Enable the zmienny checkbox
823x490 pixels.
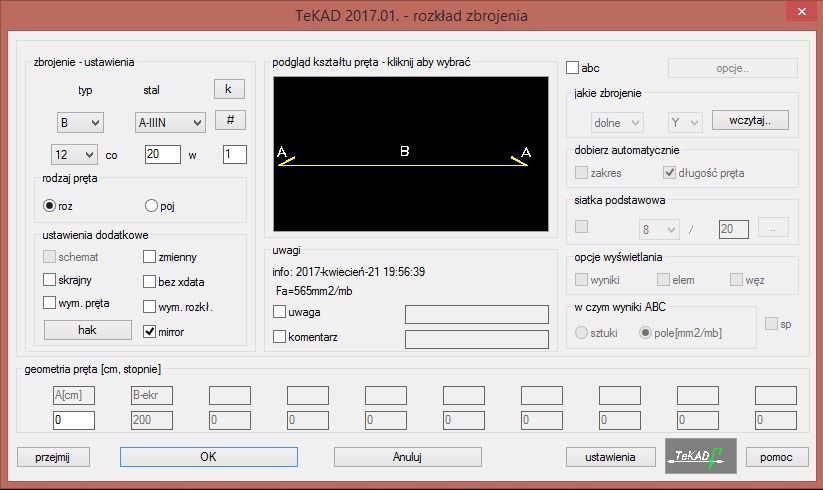pos(150,257)
